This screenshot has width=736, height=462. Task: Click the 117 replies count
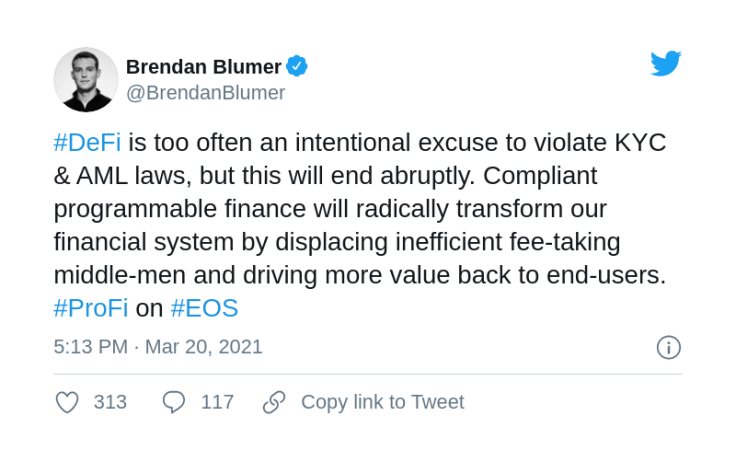[x=217, y=402]
